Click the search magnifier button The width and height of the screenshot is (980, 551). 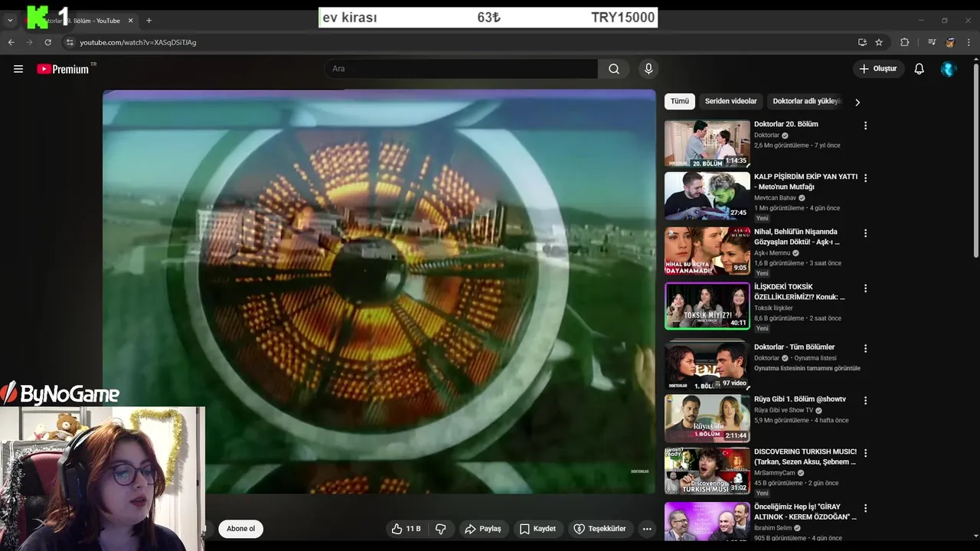(614, 69)
